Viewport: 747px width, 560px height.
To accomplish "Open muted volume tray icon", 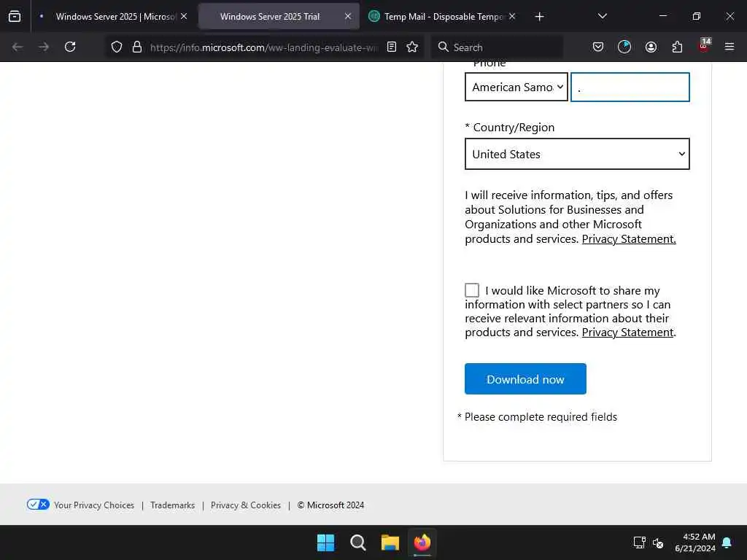I will tap(658, 542).
